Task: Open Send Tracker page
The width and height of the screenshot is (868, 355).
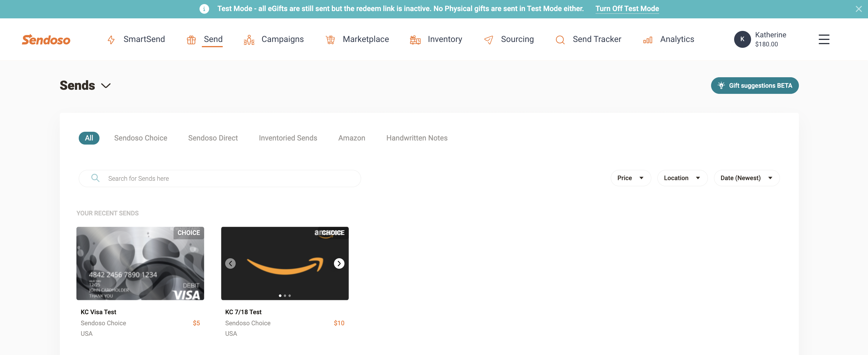Action: click(x=597, y=39)
